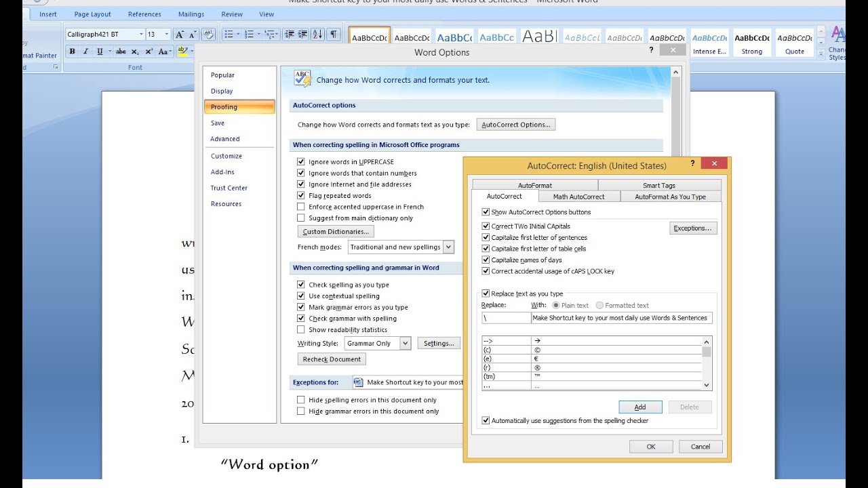Click the Replace text input field

point(506,318)
